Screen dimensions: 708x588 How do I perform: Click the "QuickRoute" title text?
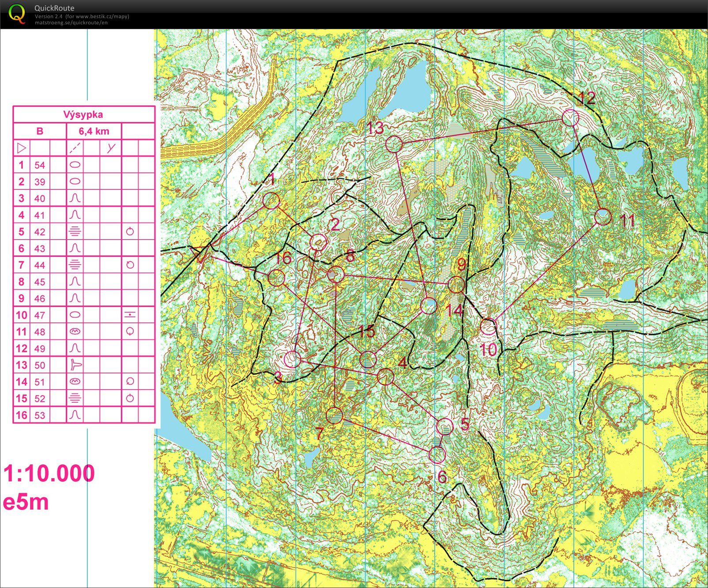[x=54, y=8]
